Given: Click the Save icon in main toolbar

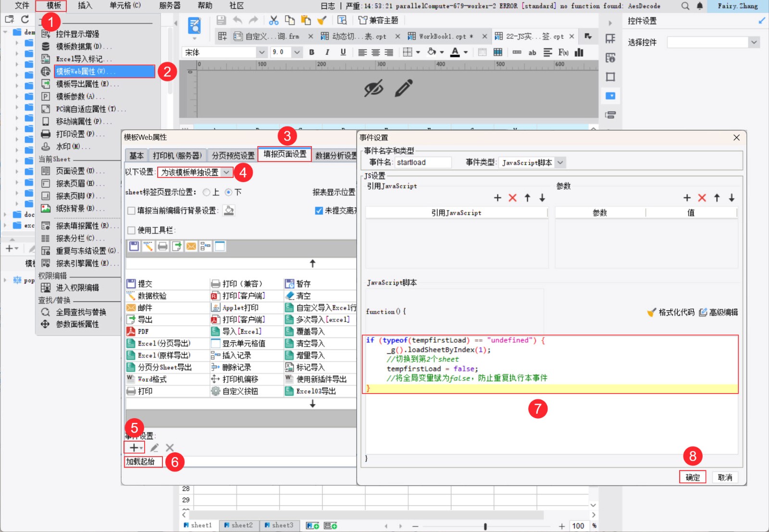Looking at the screenshot, I should (x=221, y=20).
